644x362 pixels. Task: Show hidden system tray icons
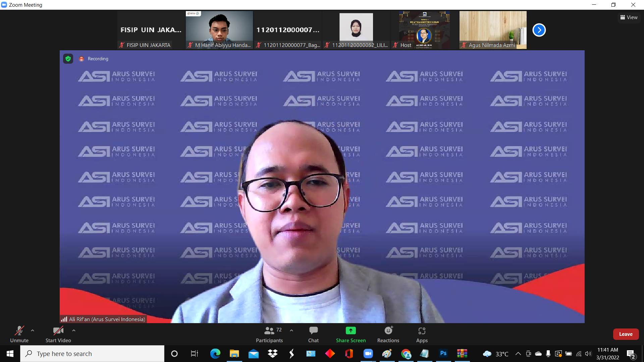point(518,354)
